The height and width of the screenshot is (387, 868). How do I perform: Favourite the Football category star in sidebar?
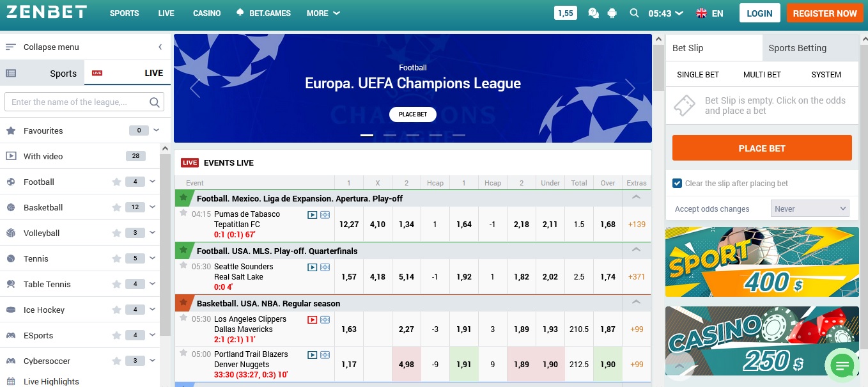tap(116, 182)
